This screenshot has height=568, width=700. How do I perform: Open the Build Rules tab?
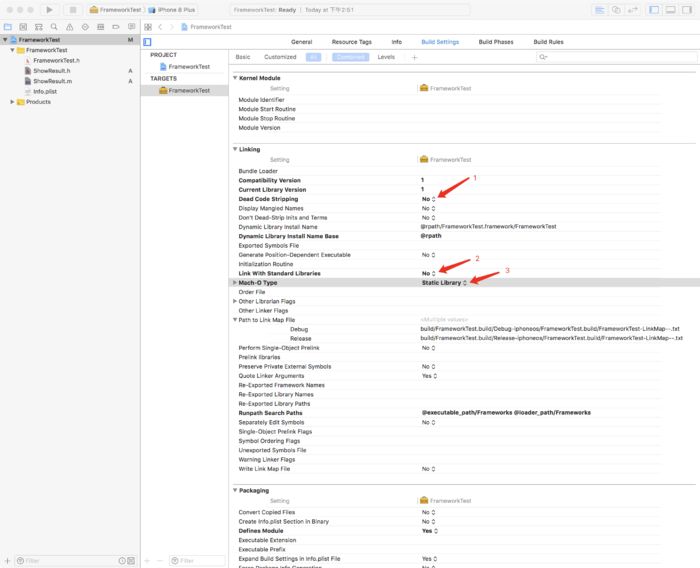[x=548, y=42]
